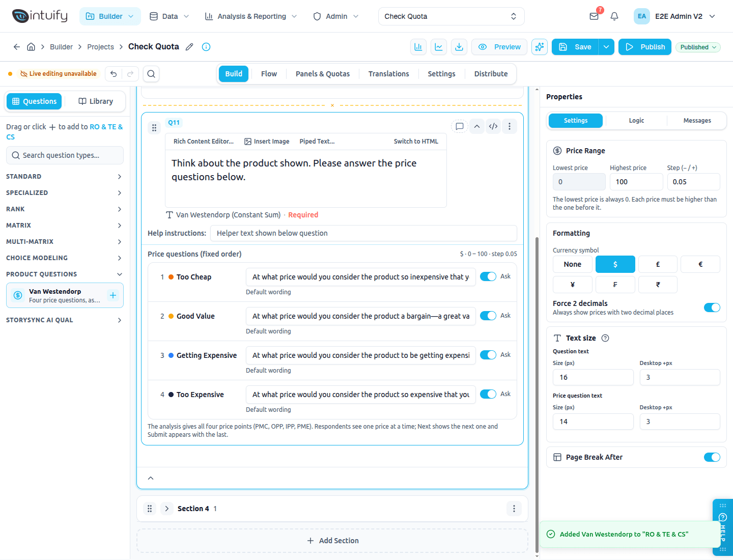Click Add Section
This screenshot has width=733, height=560.
332,541
